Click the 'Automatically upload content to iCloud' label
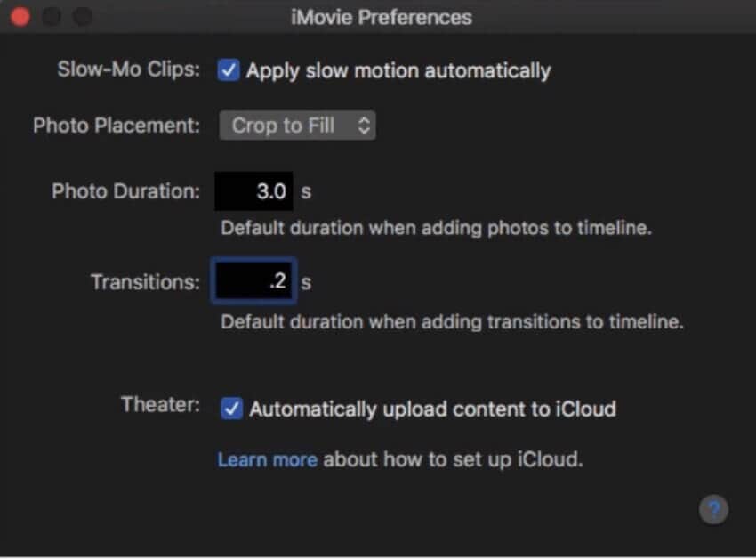Viewport: 756px width, 559px height. click(432, 409)
